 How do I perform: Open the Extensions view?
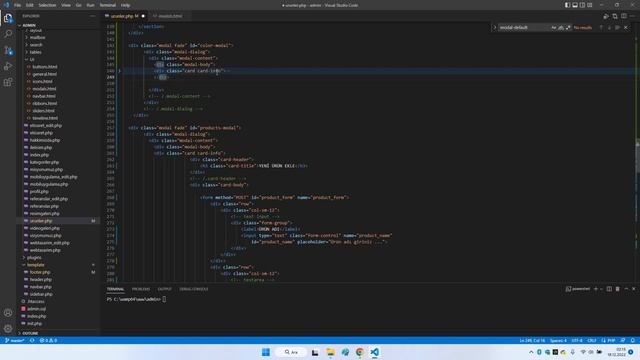point(8,82)
